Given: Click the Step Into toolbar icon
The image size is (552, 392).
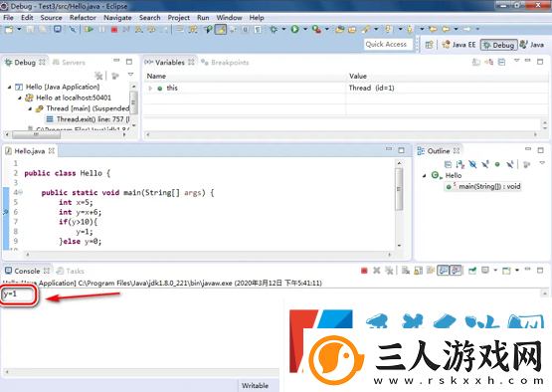Looking at the screenshot, I should click(x=139, y=30).
